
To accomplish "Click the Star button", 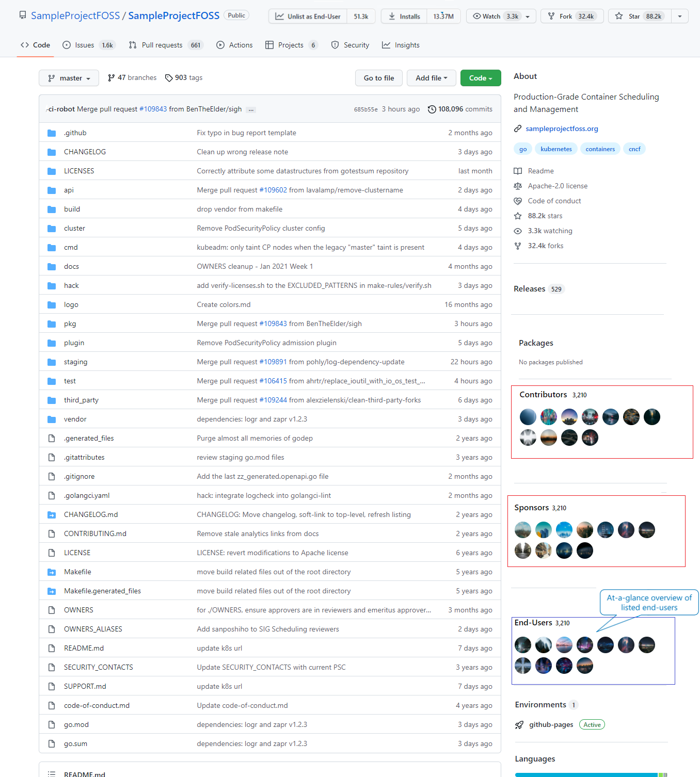I will click(640, 17).
